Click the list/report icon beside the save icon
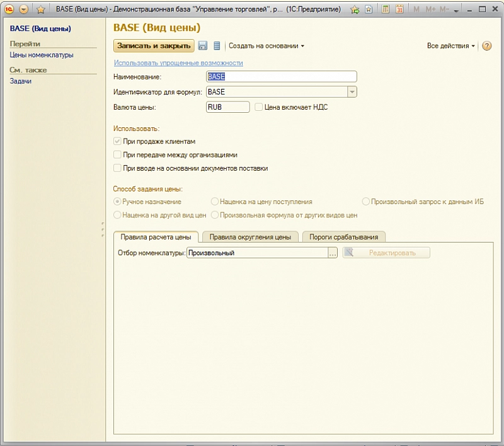 pos(217,46)
